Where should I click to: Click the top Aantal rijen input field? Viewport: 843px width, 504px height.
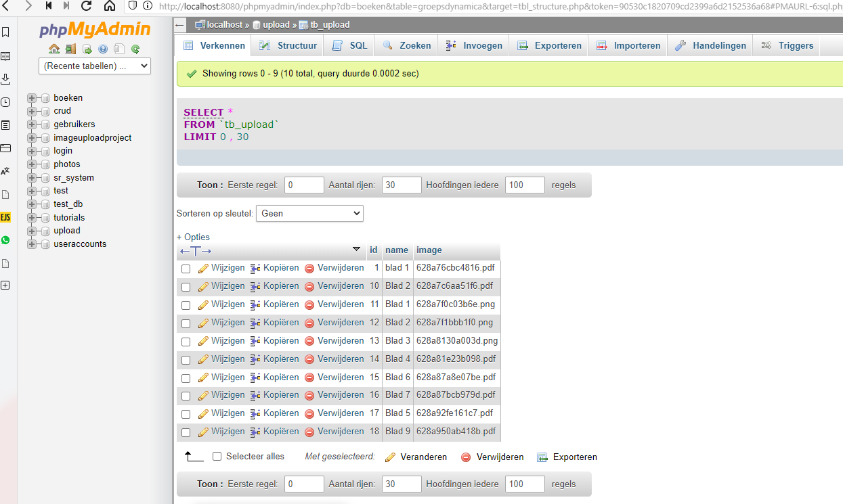tap(402, 185)
